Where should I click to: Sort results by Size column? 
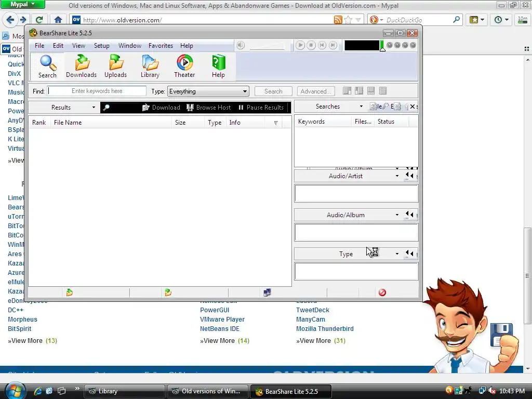pos(188,123)
